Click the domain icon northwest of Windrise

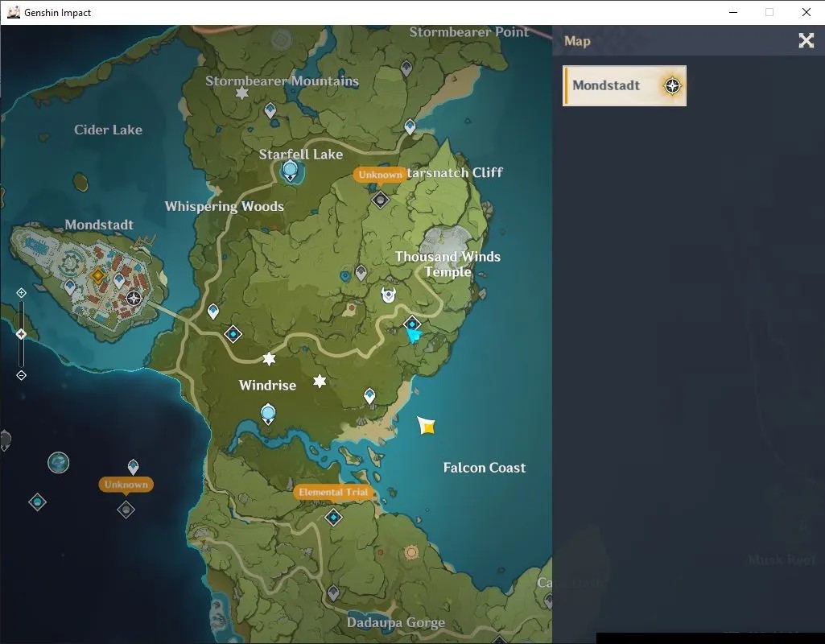click(233, 333)
